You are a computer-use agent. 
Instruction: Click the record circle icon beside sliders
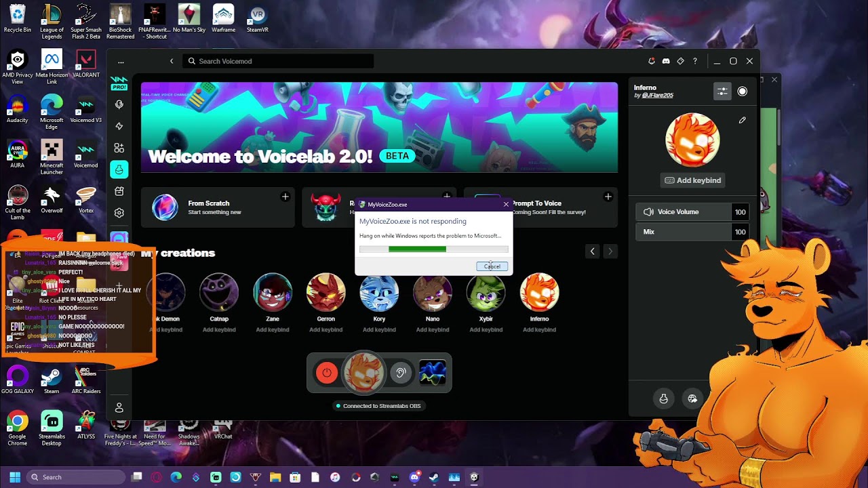point(743,91)
